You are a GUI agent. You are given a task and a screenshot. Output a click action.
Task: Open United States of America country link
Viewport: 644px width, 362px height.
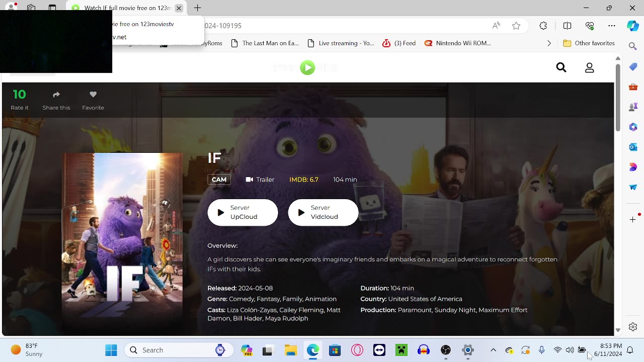pyautogui.click(x=425, y=299)
